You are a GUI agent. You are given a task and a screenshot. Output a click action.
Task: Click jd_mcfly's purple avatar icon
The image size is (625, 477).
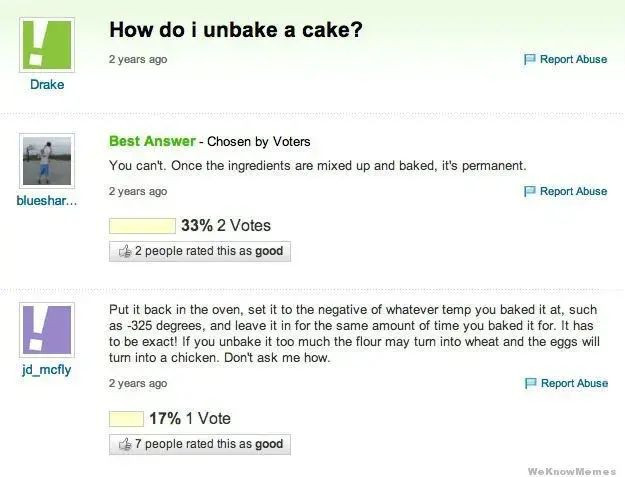46,329
